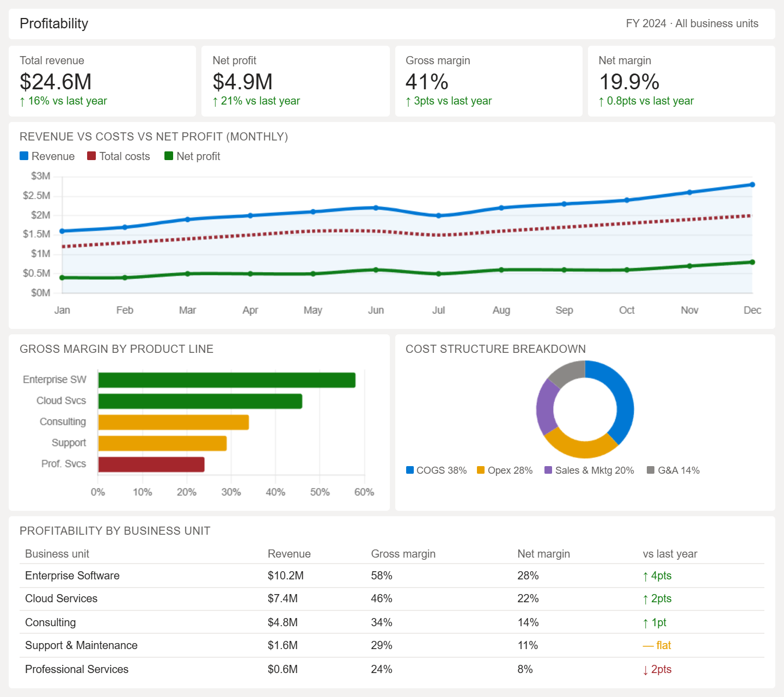Click the Support & Maintenance row name

coord(81,645)
